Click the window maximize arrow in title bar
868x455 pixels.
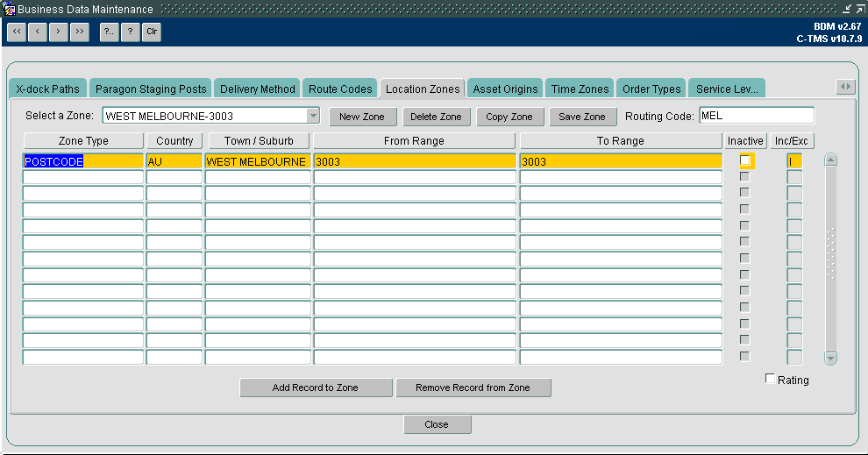point(860,9)
